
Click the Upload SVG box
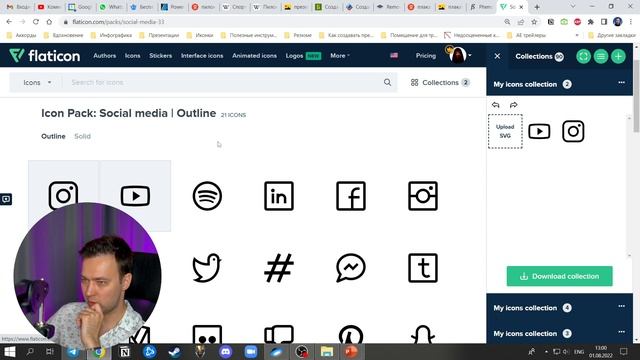[505, 131]
